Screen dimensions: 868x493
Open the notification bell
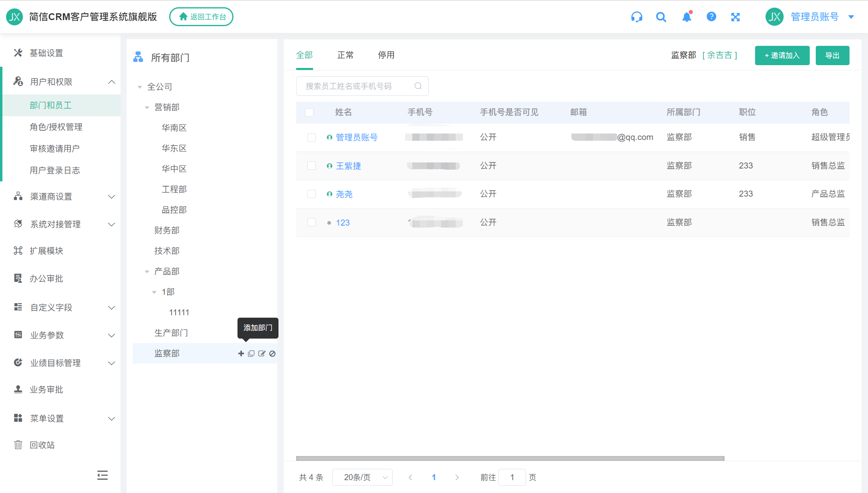[x=687, y=17]
